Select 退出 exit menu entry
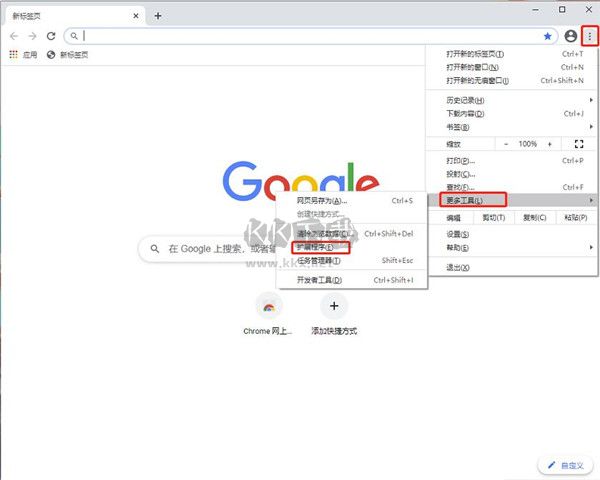Screen dimensions: 600x480 pos(512,268)
